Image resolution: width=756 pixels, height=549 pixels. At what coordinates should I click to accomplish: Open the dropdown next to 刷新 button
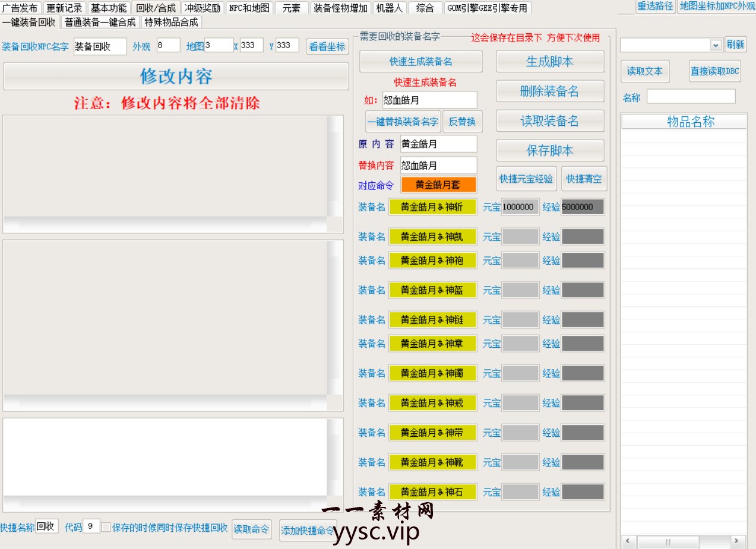click(x=716, y=45)
